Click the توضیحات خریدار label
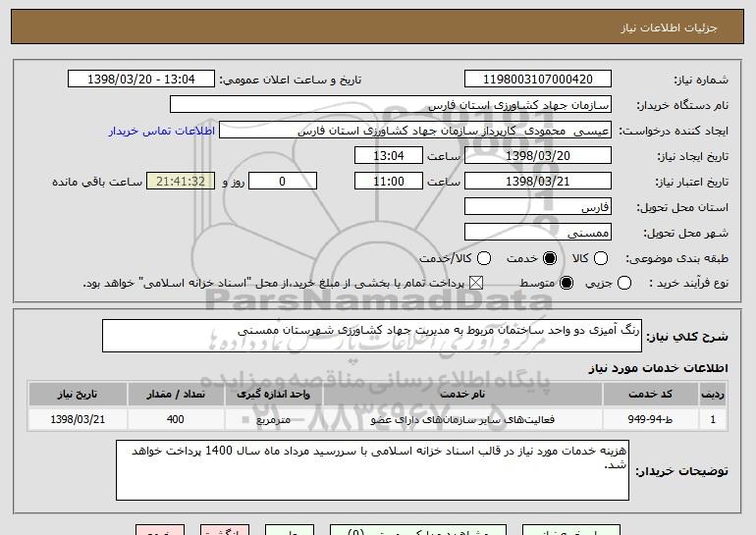Image resolution: width=756 pixels, height=535 pixels. coord(681,471)
